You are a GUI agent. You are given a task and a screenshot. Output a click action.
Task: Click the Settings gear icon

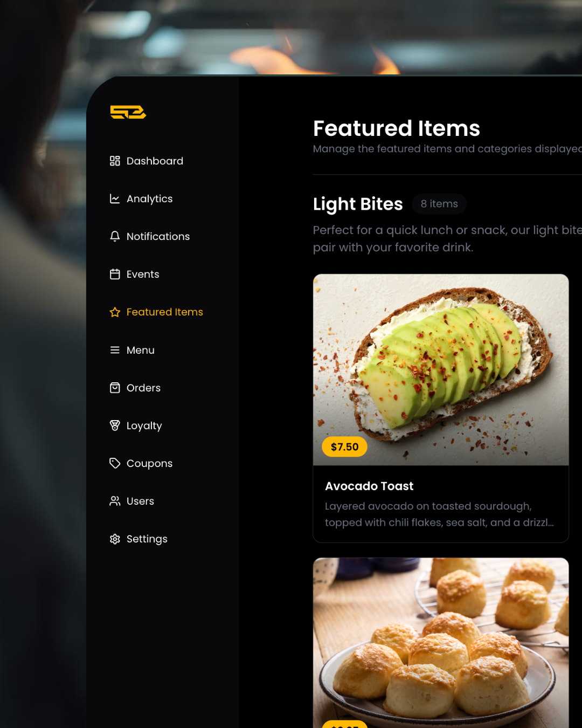(x=115, y=539)
